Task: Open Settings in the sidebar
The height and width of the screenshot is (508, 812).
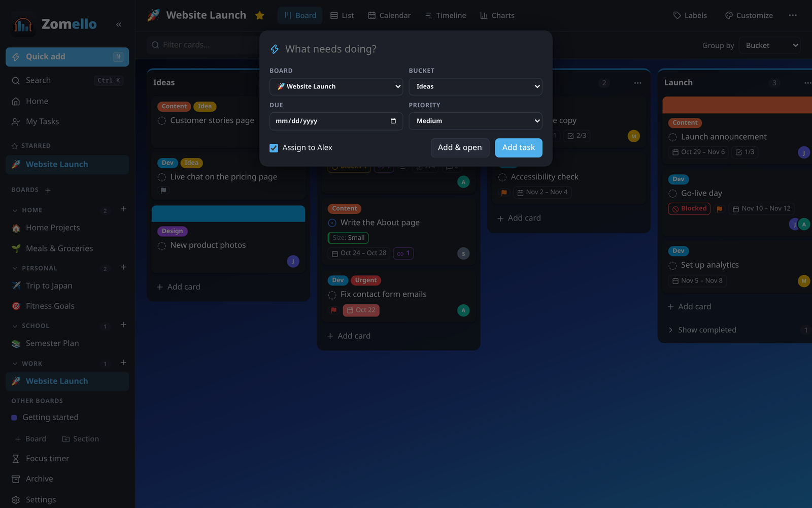Action: tap(67, 499)
